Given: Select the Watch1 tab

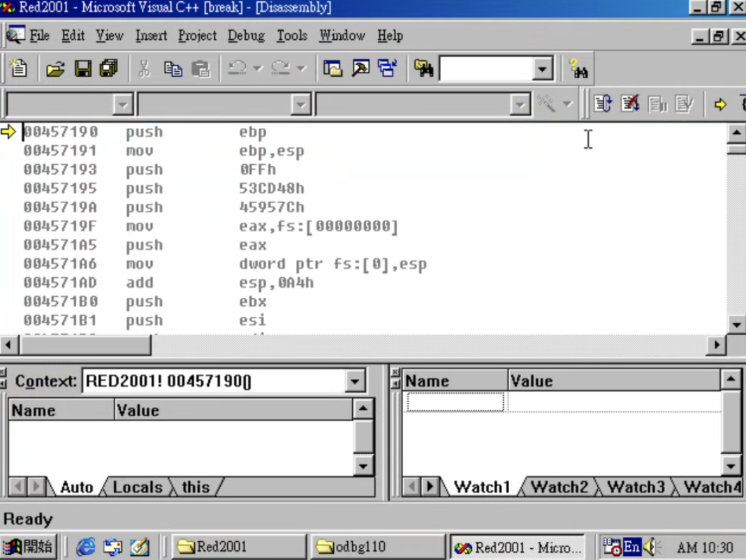Looking at the screenshot, I should pos(481,487).
